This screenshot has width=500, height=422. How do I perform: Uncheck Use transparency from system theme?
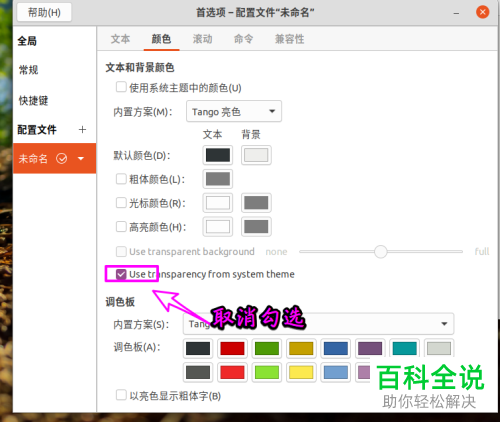coord(121,274)
